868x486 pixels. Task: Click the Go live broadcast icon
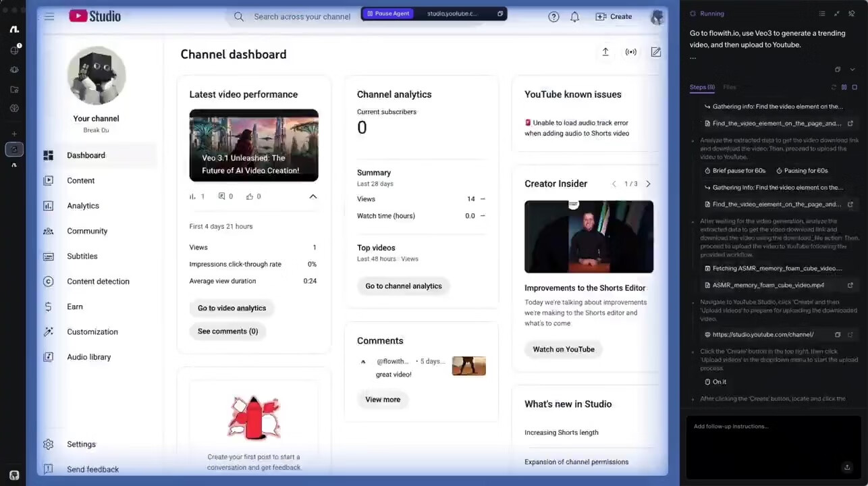tap(631, 52)
